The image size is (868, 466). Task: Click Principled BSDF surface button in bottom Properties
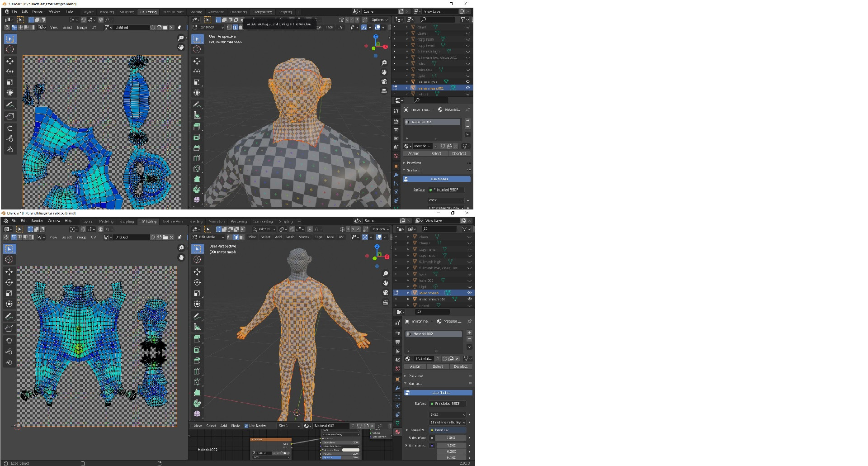coord(447,404)
